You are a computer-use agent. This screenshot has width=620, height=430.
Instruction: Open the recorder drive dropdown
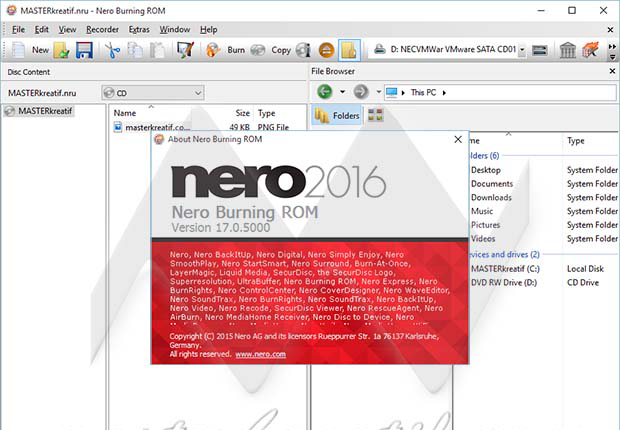pyautogui.click(x=522, y=50)
